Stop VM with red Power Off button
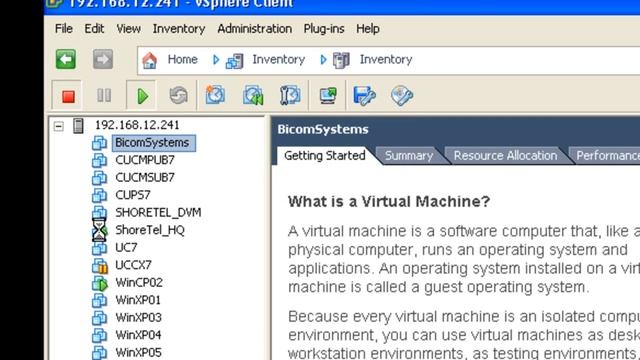The image size is (640, 360). click(x=68, y=96)
